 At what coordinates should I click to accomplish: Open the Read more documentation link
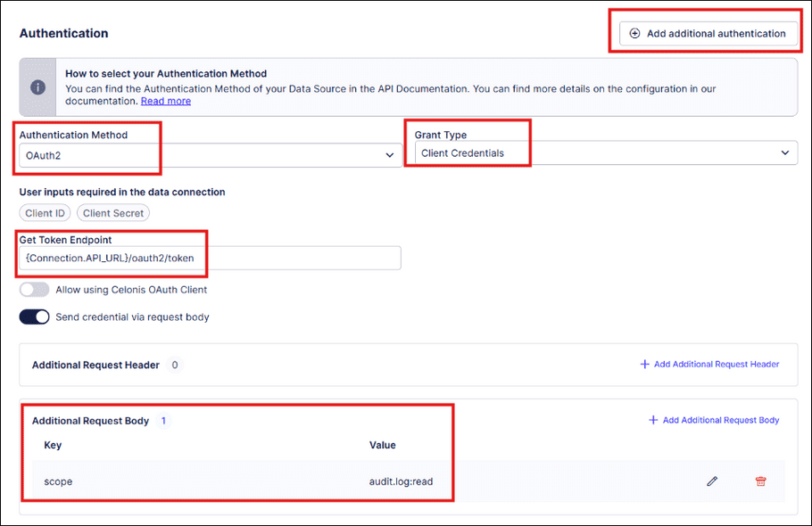(165, 100)
